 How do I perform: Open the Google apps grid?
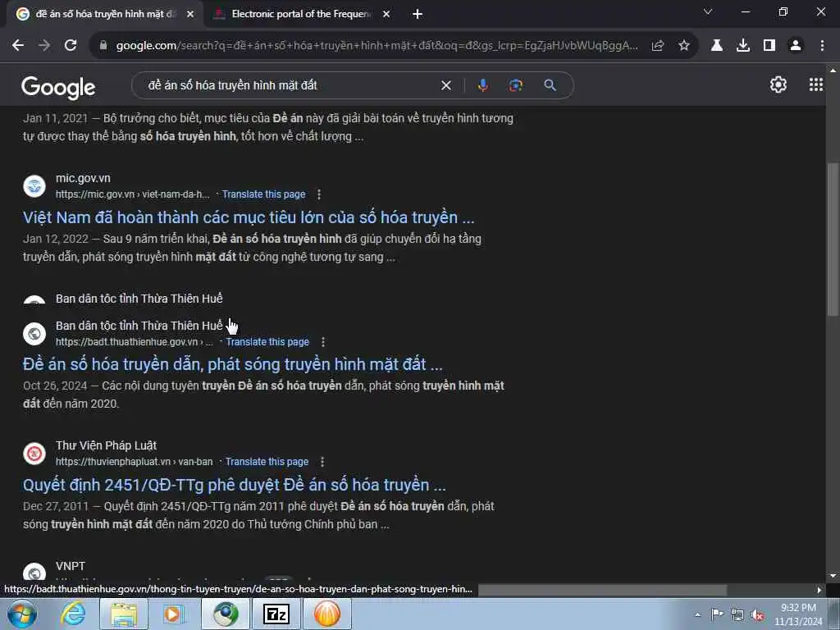(815, 84)
